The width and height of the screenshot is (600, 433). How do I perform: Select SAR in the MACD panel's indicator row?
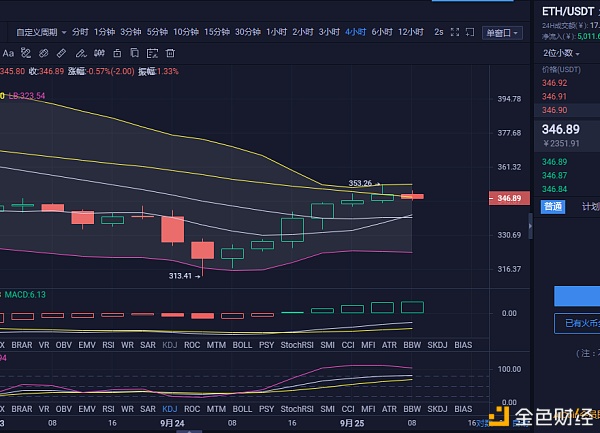(148, 345)
